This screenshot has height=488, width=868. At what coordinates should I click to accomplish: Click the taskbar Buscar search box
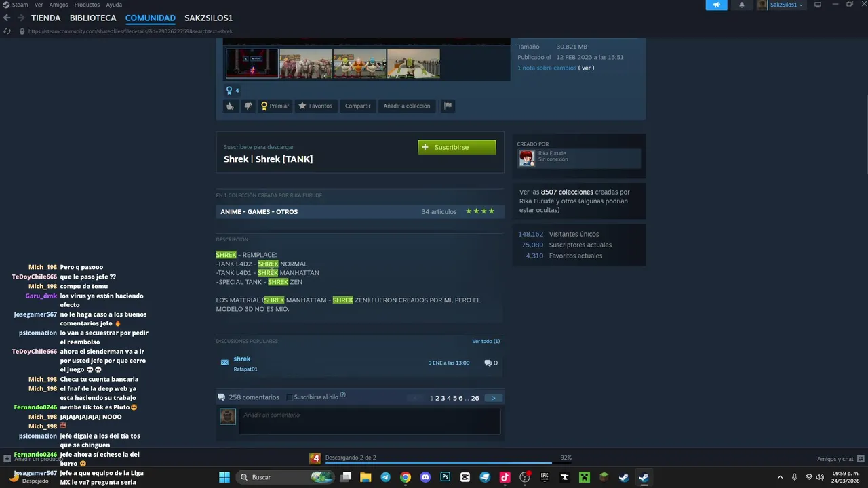pos(285,477)
